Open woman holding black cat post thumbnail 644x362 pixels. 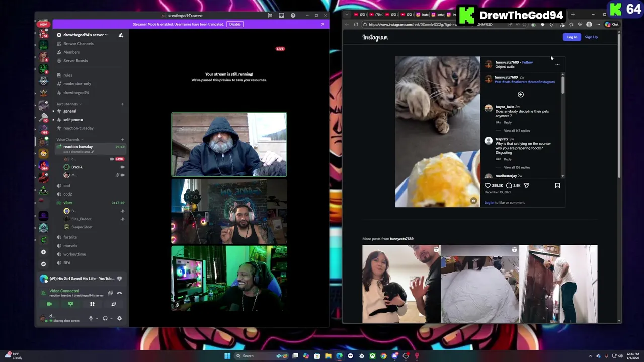[x=401, y=284]
